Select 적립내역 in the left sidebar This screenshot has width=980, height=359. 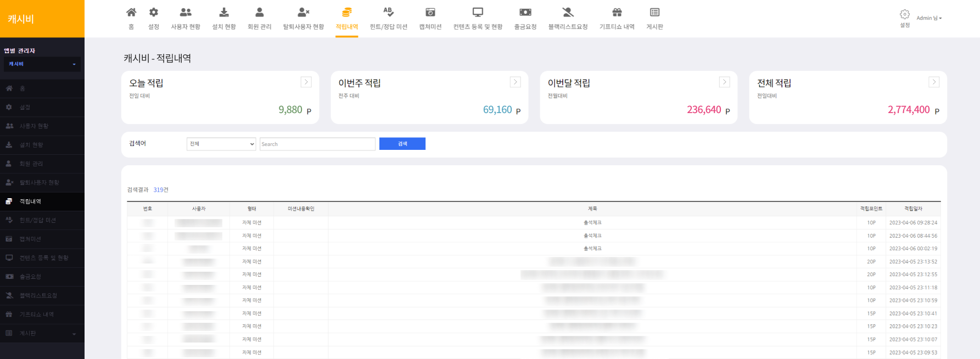click(x=42, y=201)
